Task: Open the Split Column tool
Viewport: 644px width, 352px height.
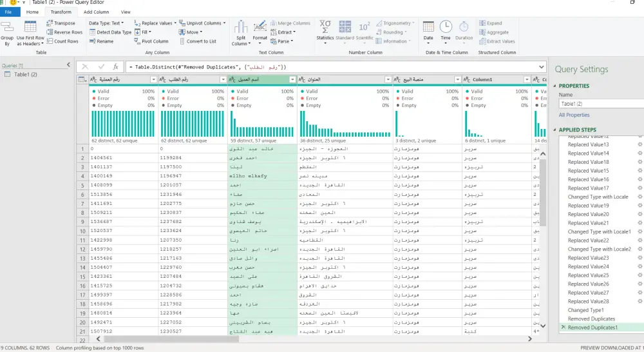Action: [x=241, y=34]
